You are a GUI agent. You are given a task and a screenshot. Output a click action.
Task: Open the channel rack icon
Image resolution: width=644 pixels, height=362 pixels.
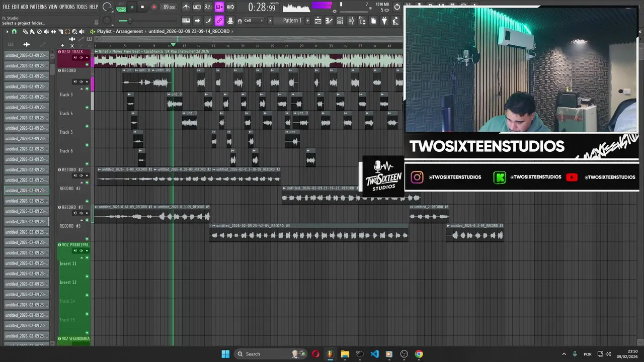[x=340, y=21]
